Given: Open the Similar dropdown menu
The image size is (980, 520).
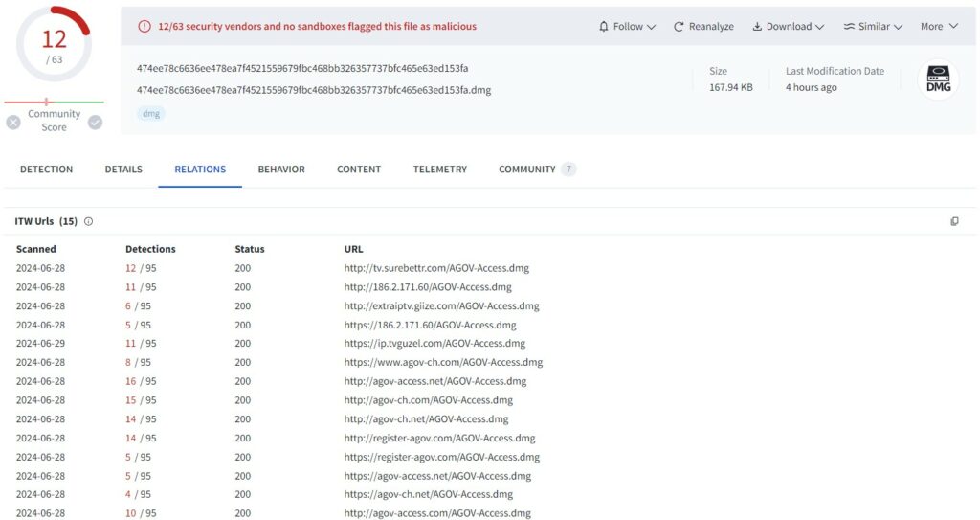Looking at the screenshot, I should (873, 27).
